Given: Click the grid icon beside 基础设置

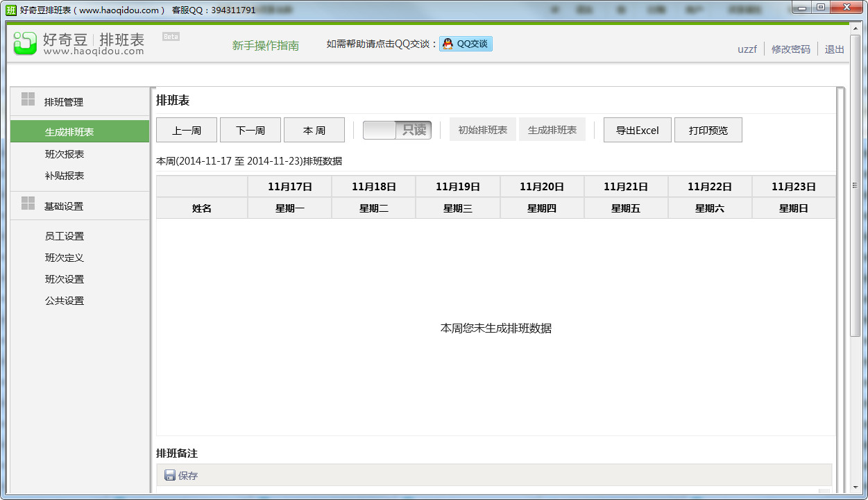Looking at the screenshot, I should tap(26, 205).
